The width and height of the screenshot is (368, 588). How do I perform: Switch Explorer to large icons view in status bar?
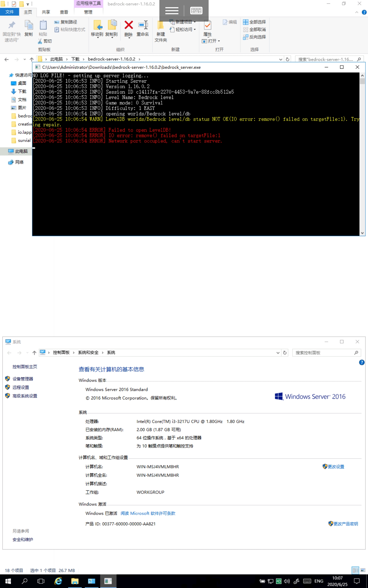pos(363,570)
